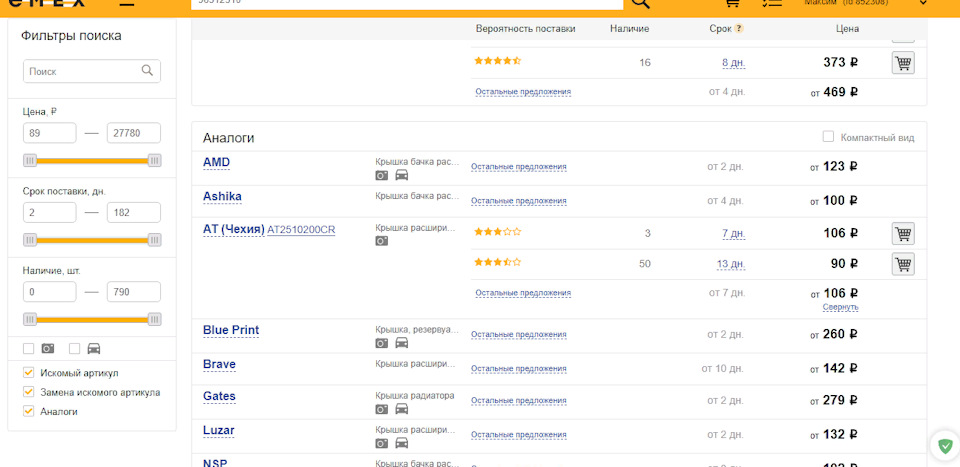Viewport: 960px width, 467px height.
Task: Click the Аналоги section heading
Action: [228, 138]
